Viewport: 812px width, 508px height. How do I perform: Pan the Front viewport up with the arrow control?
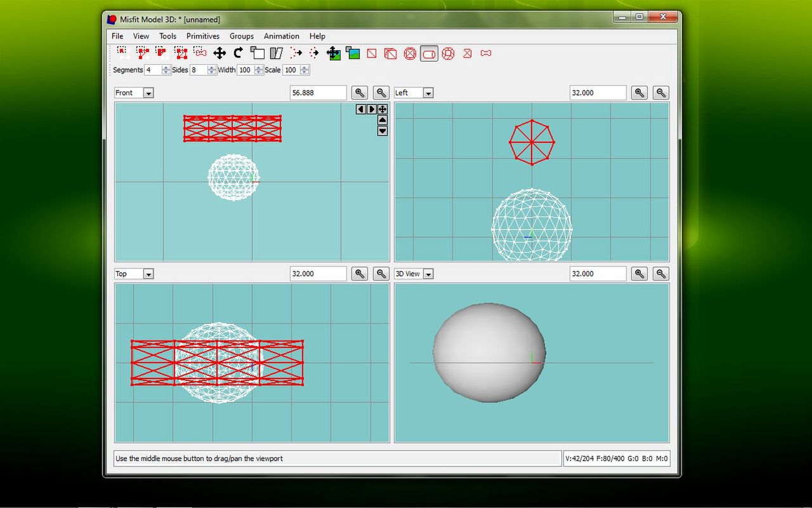(382, 121)
